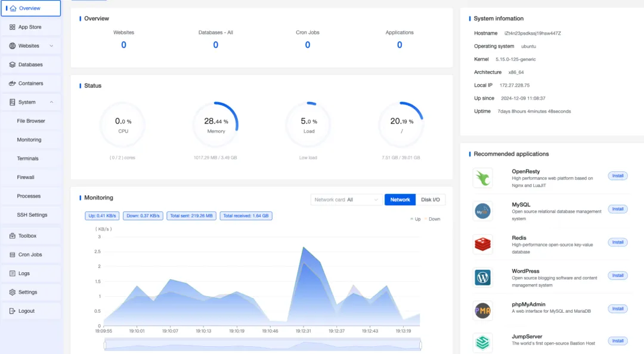Click the Cron Jobs calendar icon
Screen dimensions: 644x354
tap(13, 255)
